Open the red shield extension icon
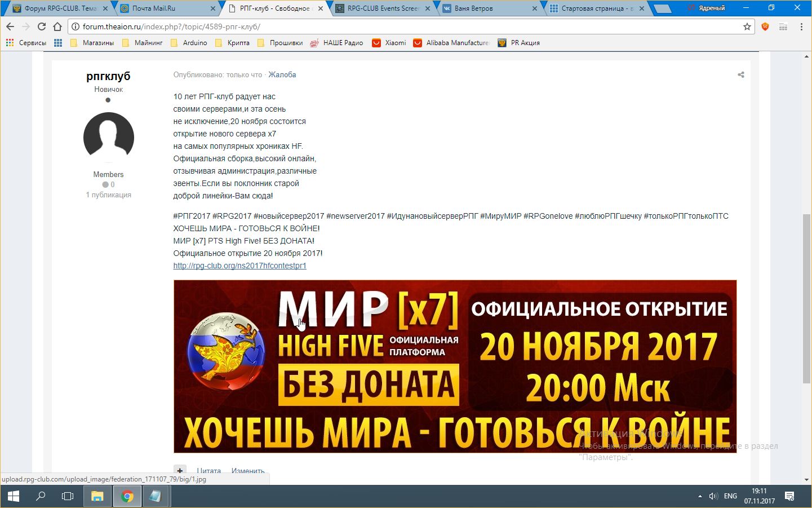 coord(765,26)
